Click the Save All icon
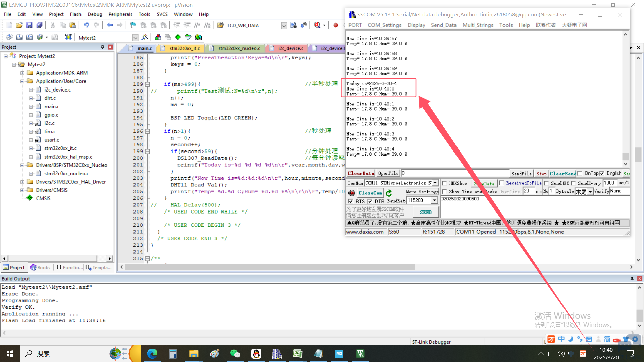The height and width of the screenshot is (362, 644). pyautogui.click(x=40, y=25)
